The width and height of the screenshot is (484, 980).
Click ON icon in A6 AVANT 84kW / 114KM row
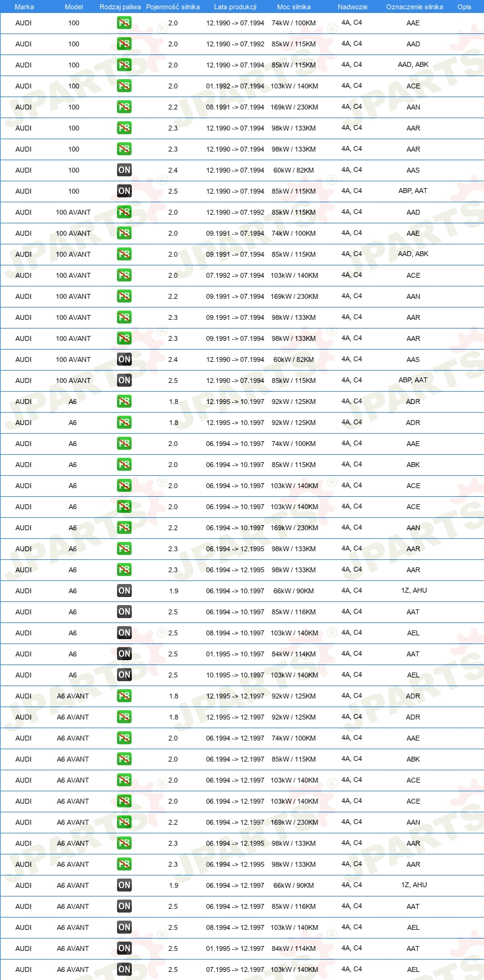pyautogui.click(x=124, y=948)
